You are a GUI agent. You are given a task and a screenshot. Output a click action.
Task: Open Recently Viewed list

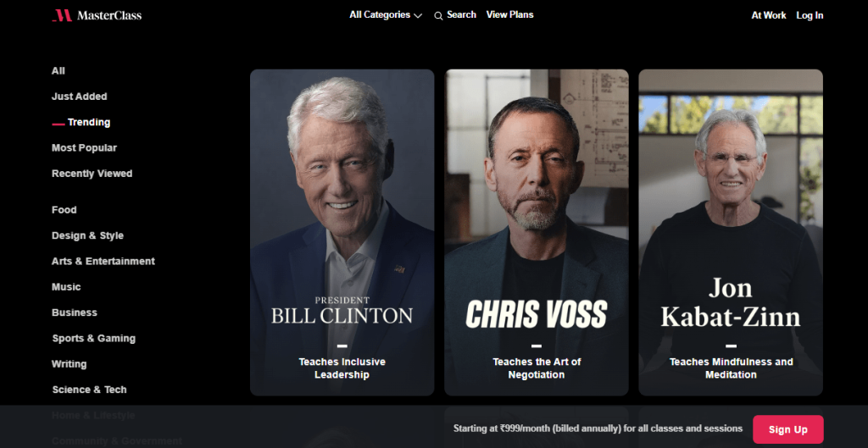point(92,174)
